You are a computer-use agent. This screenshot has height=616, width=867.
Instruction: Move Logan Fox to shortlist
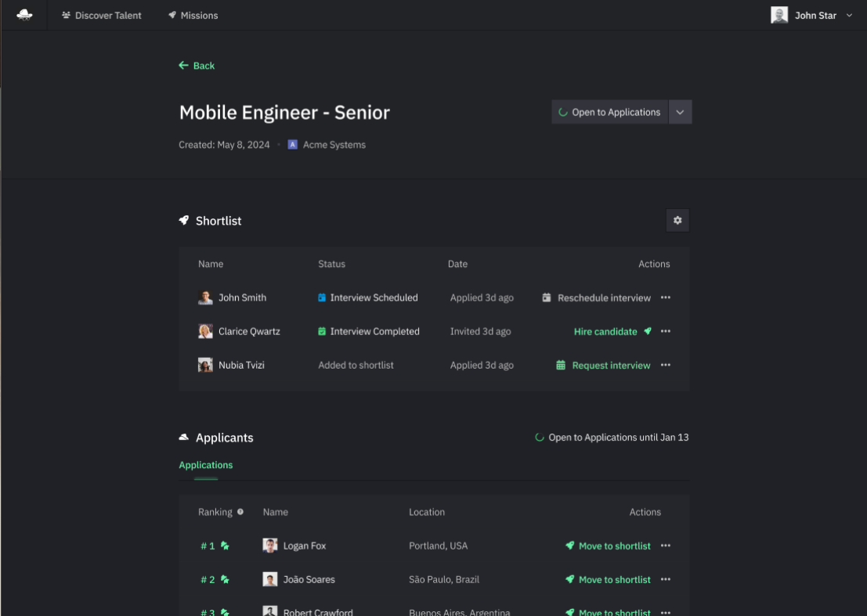tap(608, 546)
